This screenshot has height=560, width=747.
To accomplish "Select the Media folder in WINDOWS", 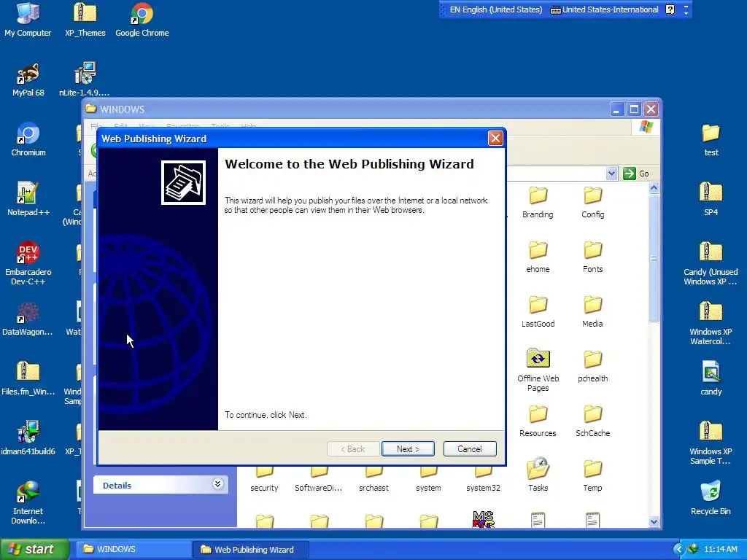I will point(592,312).
